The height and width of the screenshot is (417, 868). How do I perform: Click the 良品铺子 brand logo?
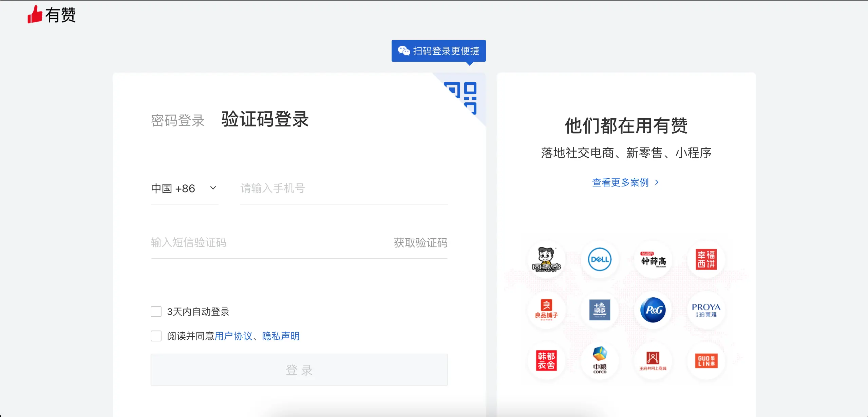(546, 310)
